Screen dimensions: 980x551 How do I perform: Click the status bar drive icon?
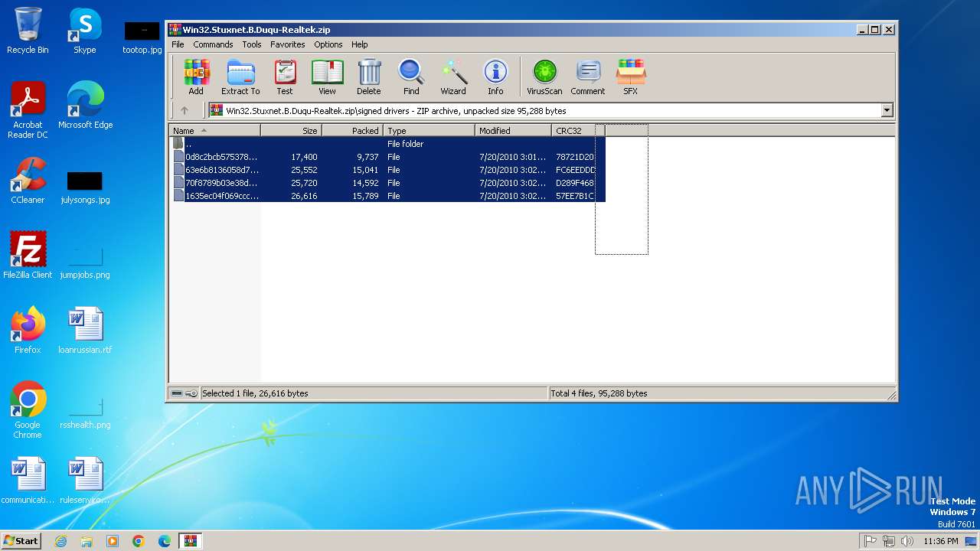(x=177, y=393)
